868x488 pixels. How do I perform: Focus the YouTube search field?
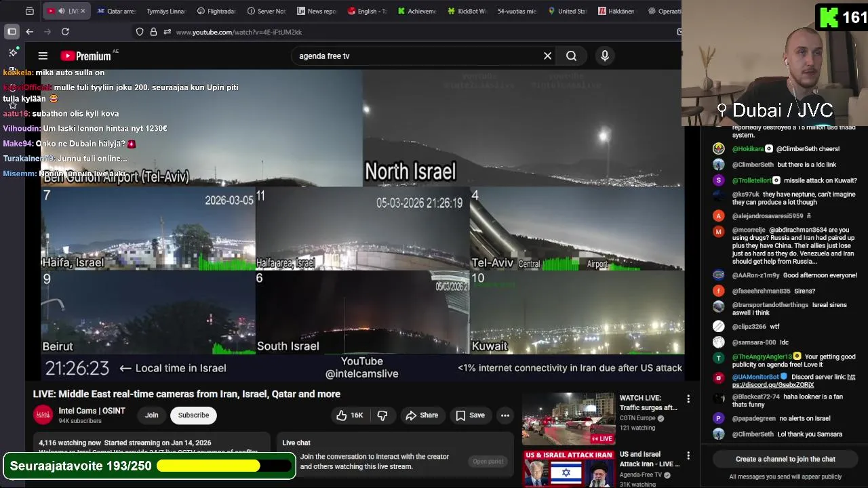(x=417, y=56)
